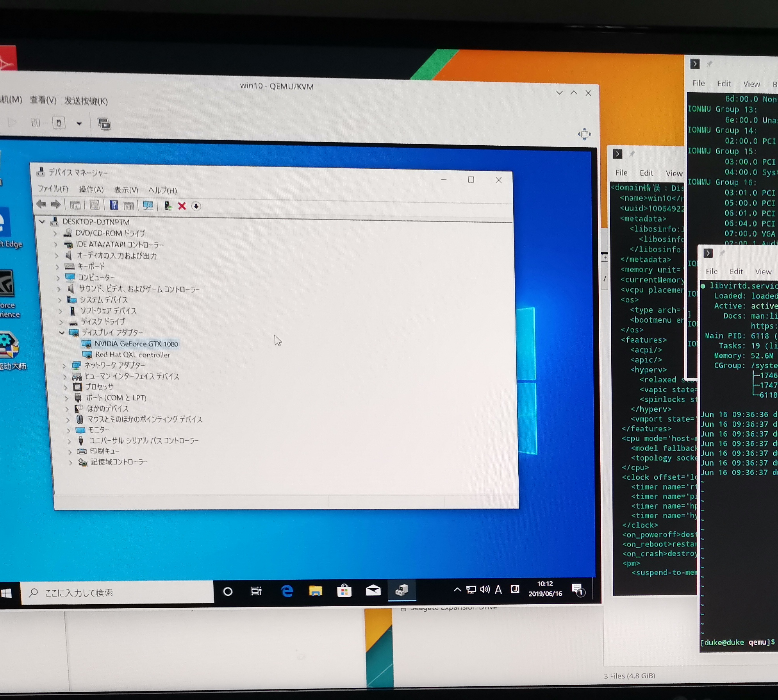Screen dimensions: 778x700
Task: Click the VM shutdown power button icon
Action: (x=59, y=123)
